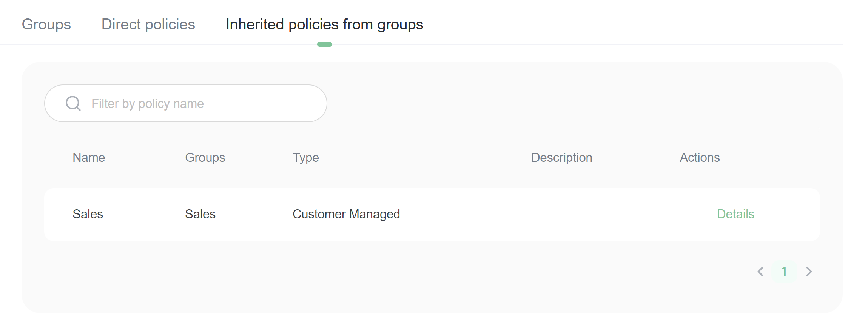Select the Sales policy name cell
The width and height of the screenshot is (868, 321).
(x=88, y=214)
